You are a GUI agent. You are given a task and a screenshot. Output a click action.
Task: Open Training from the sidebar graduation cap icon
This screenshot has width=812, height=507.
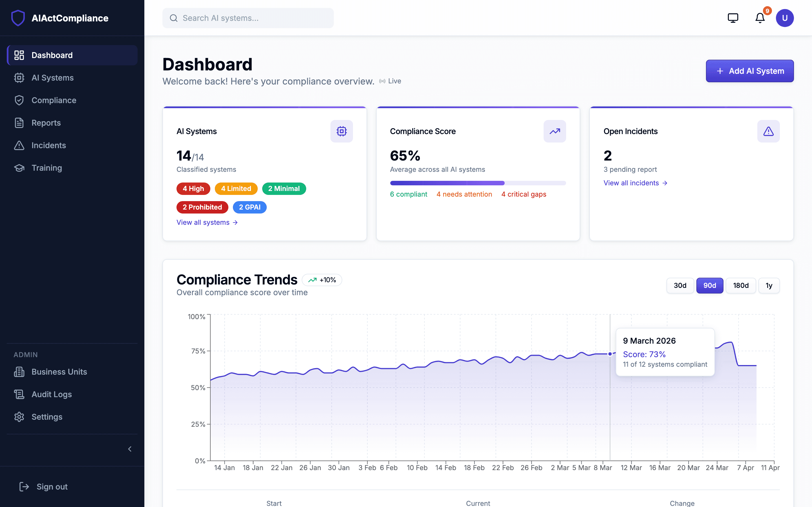[x=19, y=168]
